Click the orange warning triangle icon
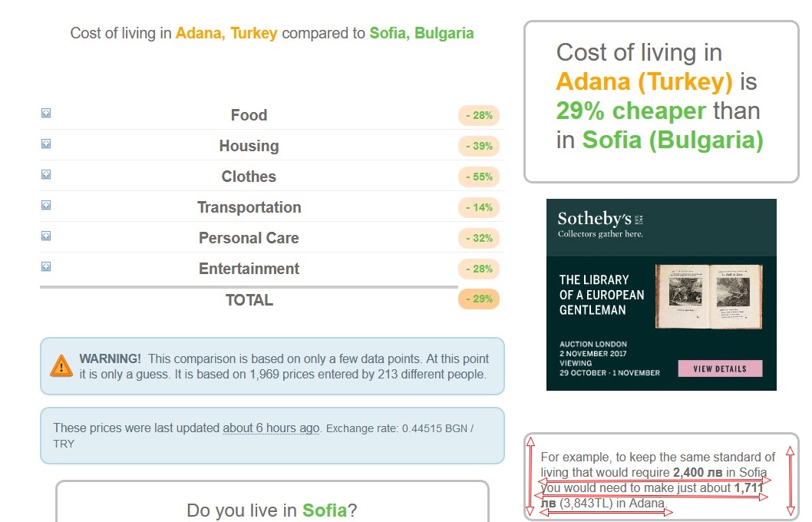Screen dimensions: 812x522 [61, 365]
